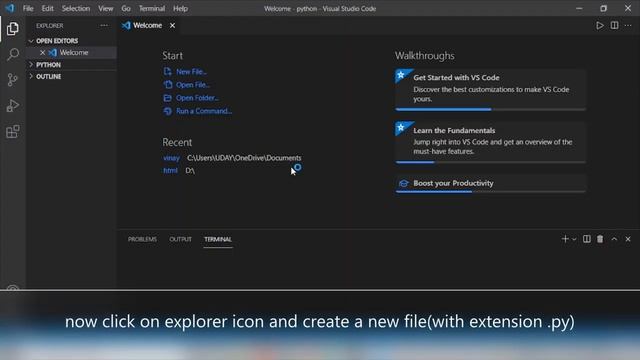
Task: Open recent folder html
Action: coord(170,170)
